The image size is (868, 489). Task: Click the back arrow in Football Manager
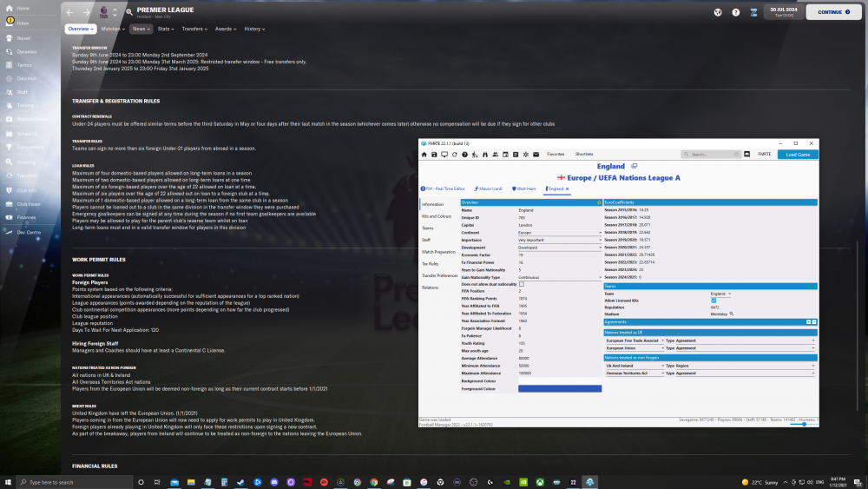pyautogui.click(x=69, y=12)
